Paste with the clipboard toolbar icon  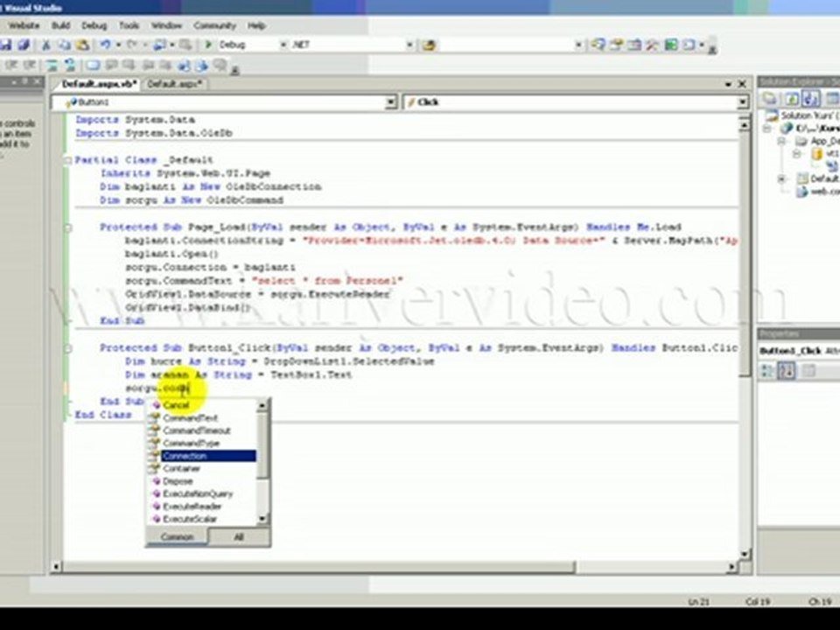82,45
